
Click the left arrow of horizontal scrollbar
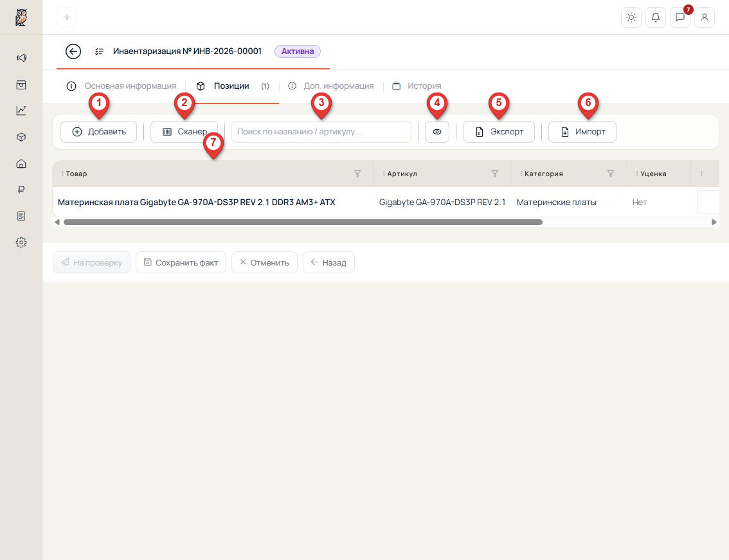(57, 222)
